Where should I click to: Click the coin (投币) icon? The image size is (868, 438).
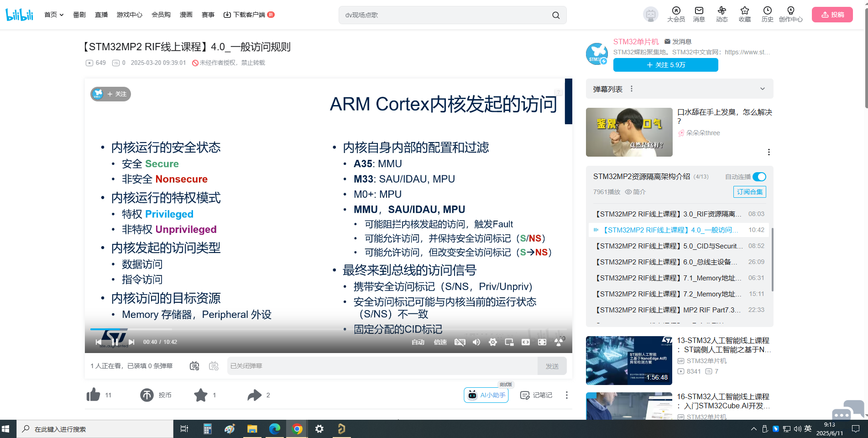(x=147, y=395)
